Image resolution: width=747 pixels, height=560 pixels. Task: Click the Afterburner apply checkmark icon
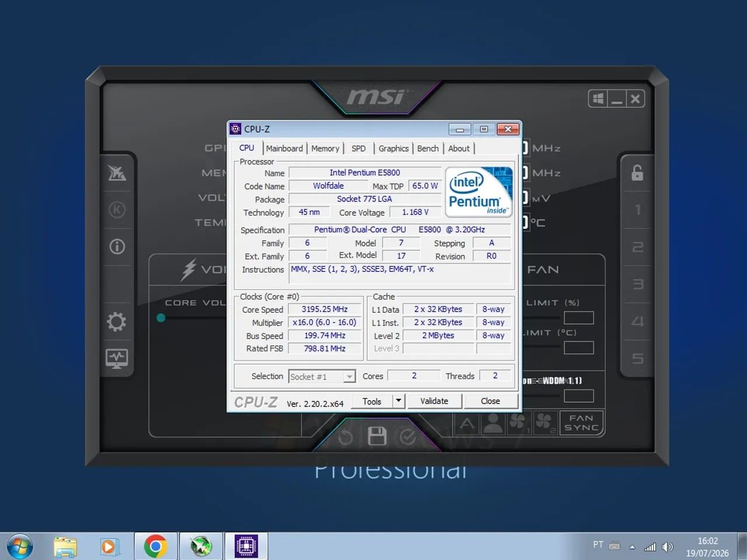pos(408,437)
